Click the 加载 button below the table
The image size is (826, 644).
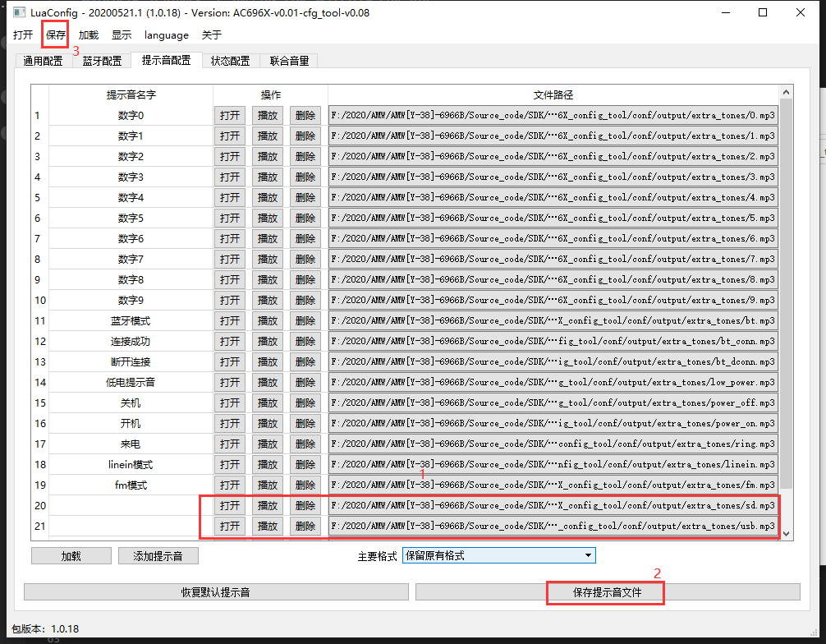71,556
